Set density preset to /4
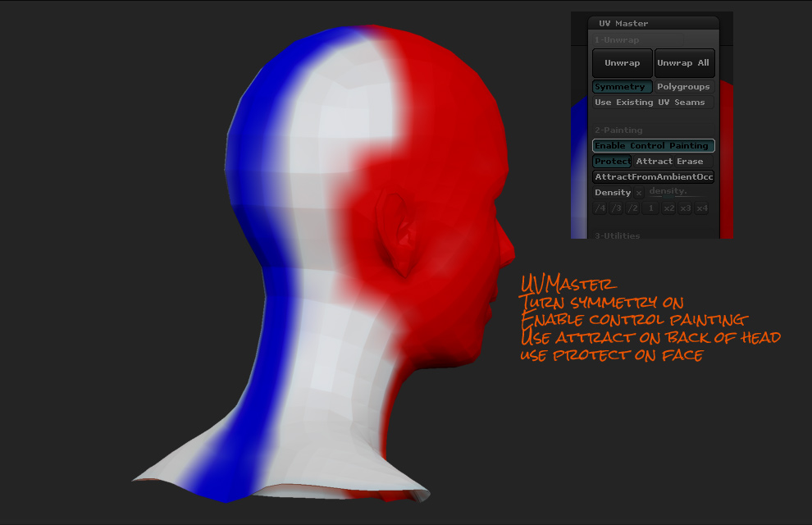 [x=600, y=208]
